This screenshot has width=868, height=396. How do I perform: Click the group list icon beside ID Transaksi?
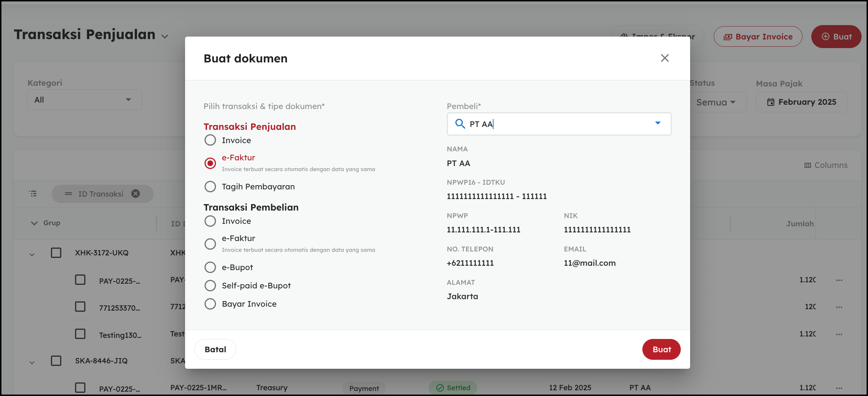[x=33, y=194]
